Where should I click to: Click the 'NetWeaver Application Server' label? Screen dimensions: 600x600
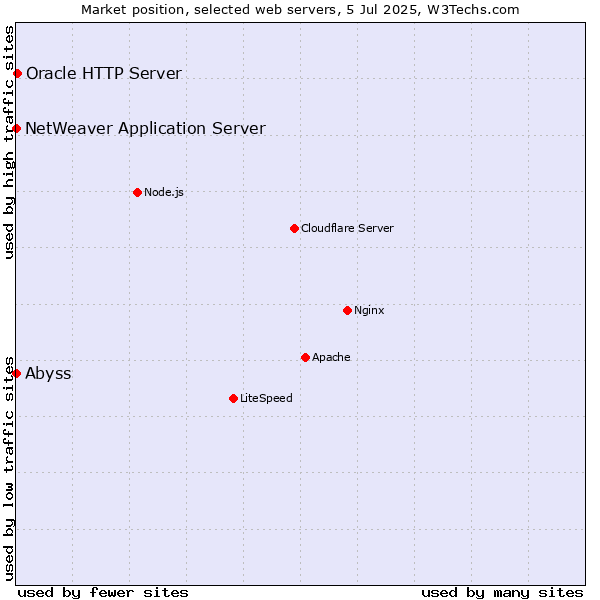(145, 128)
